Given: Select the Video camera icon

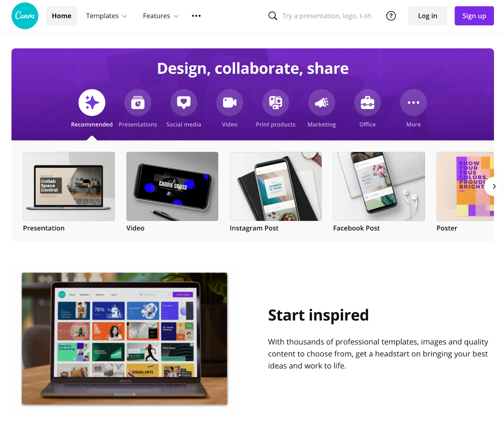Looking at the screenshot, I should 230,102.
